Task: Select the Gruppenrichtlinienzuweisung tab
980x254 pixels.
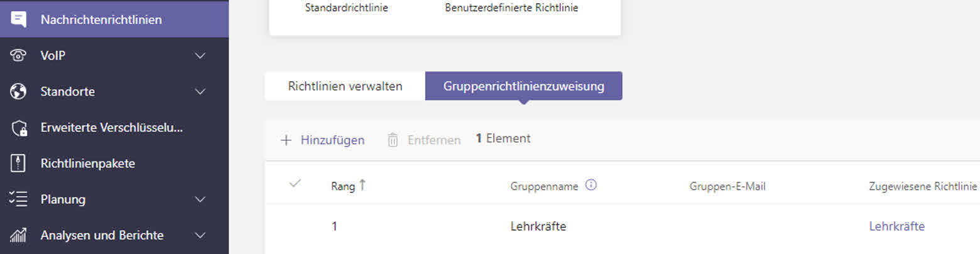Action: pyautogui.click(x=524, y=86)
